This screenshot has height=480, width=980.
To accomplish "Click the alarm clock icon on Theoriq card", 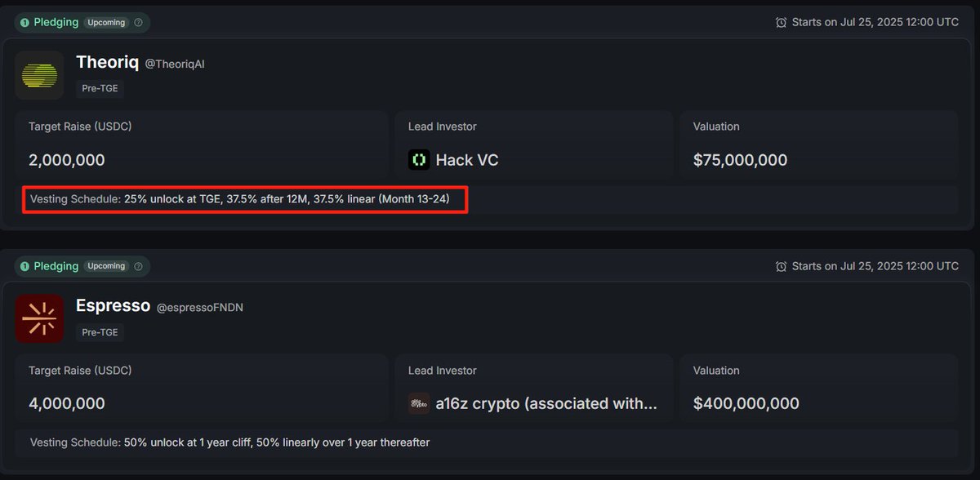I will click(x=781, y=23).
